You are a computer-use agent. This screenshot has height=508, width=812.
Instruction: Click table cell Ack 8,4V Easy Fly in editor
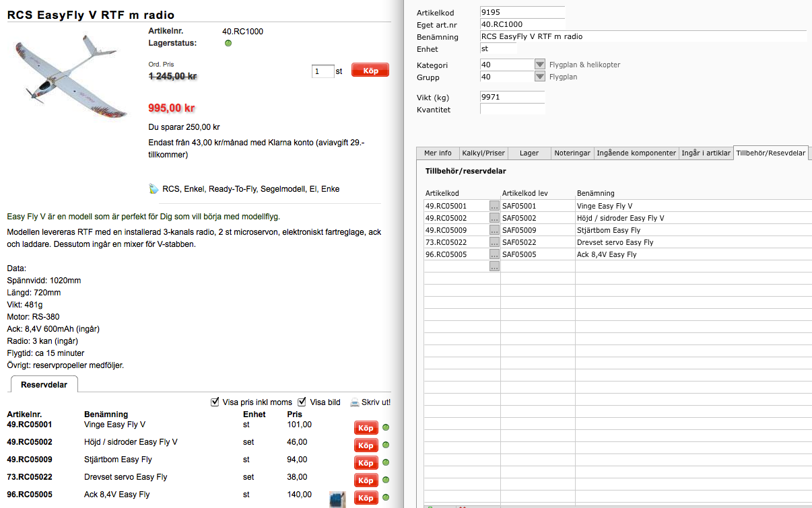point(693,254)
